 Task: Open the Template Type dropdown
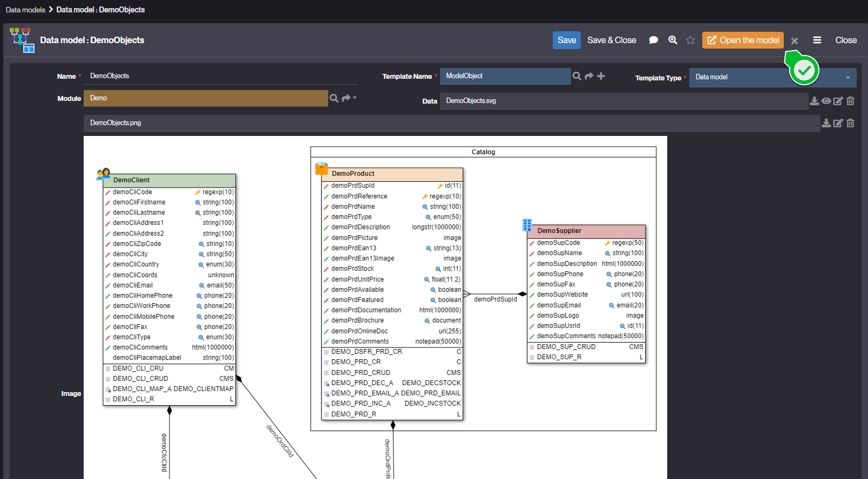click(x=772, y=77)
